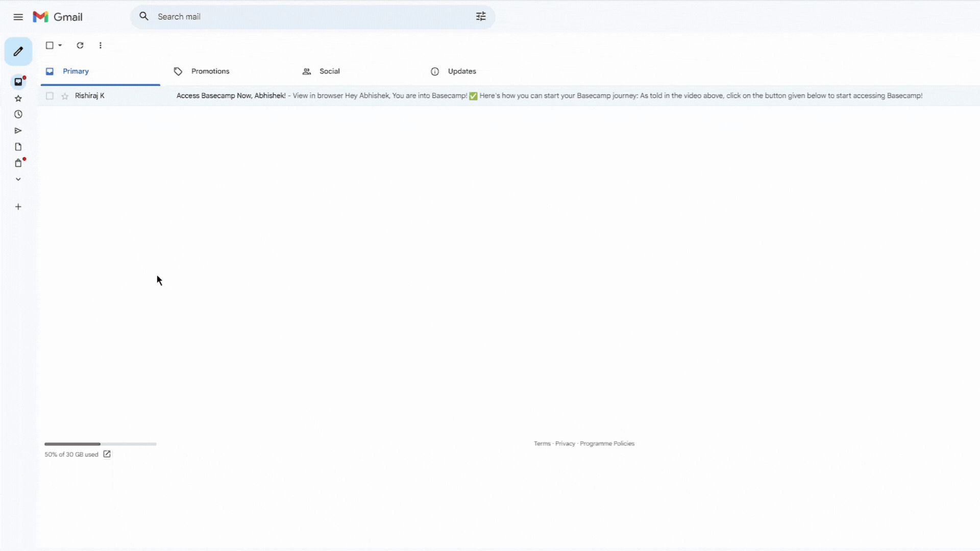Open storage management link icon
Image resolution: width=980 pixels, height=551 pixels.
pyautogui.click(x=107, y=454)
